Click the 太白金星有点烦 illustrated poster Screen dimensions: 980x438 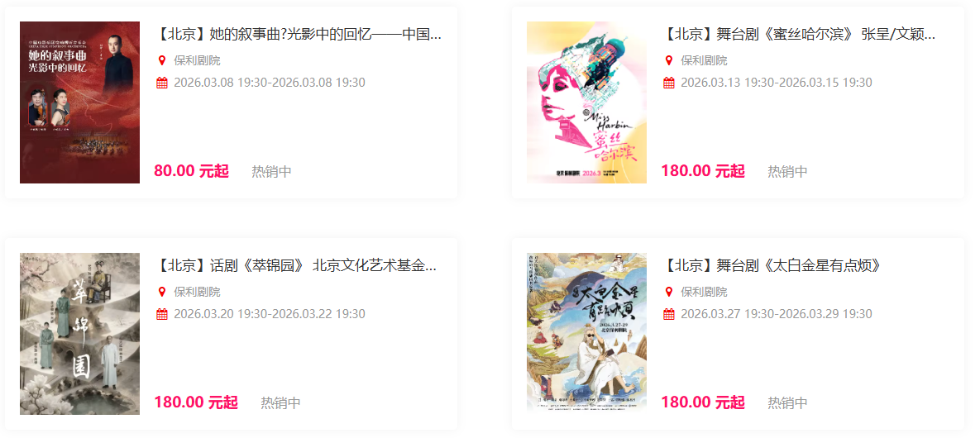(x=587, y=334)
